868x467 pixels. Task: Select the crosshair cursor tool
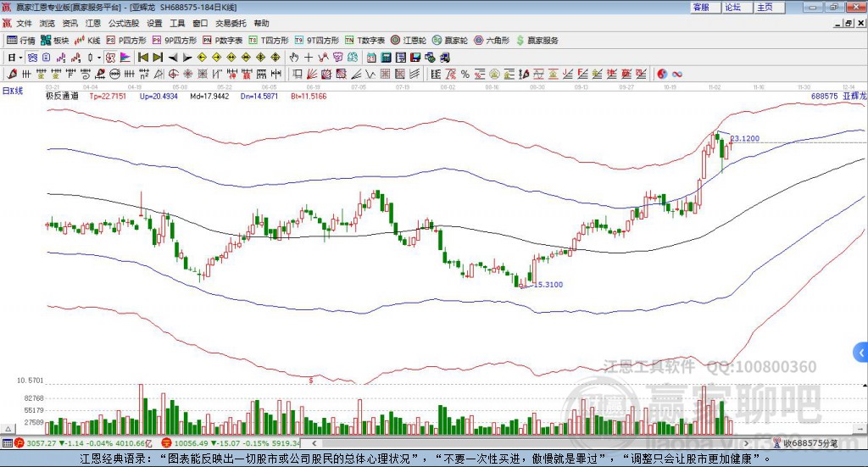[309, 58]
